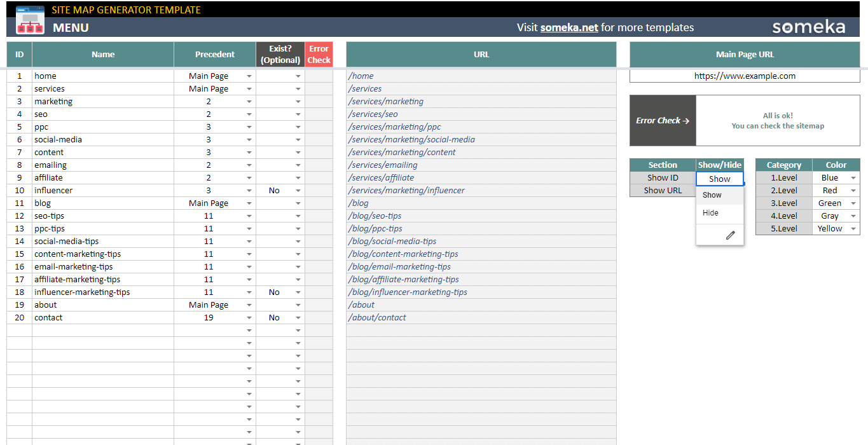Select 'Hide' from the dropdown list
The width and height of the screenshot is (868, 445).
711,213
